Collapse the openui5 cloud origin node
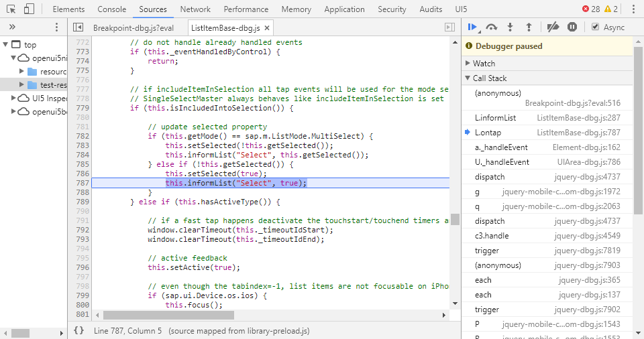Screen dimensions: 644x339 (13, 58)
